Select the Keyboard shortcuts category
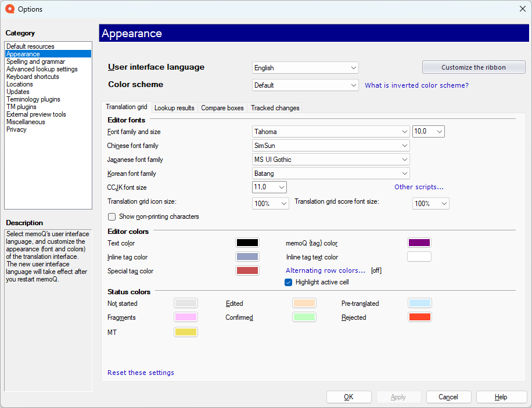532x408 pixels. [x=32, y=76]
